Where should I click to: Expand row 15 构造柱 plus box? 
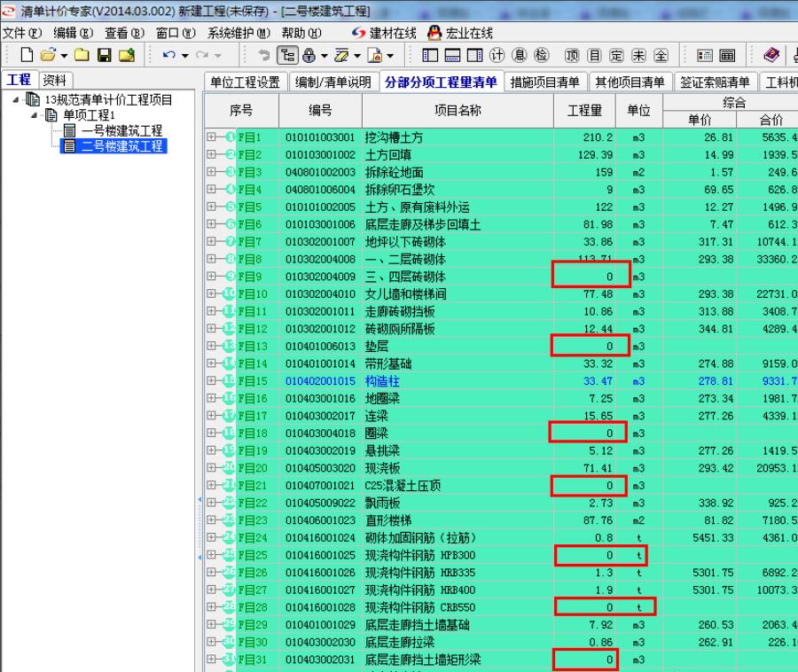pyautogui.click(x=211, y=380)
